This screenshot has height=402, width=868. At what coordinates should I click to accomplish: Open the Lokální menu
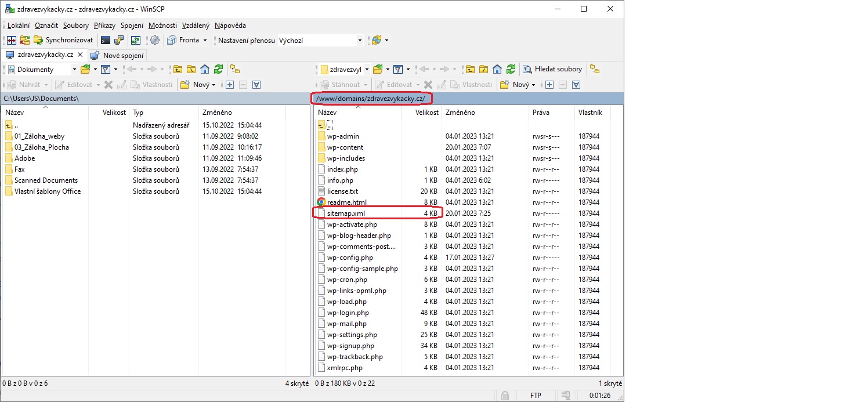point(19,26)
